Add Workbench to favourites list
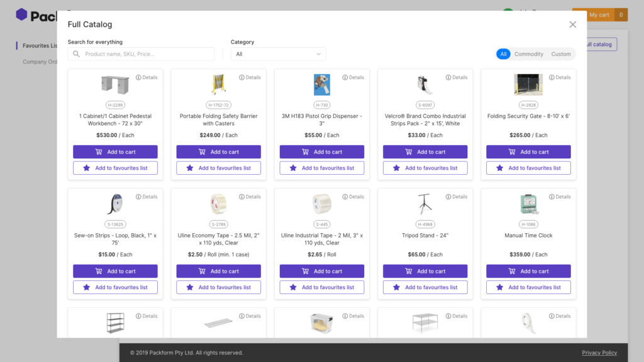The height and width of the screenshot is (362, 644). coord(115,168)
